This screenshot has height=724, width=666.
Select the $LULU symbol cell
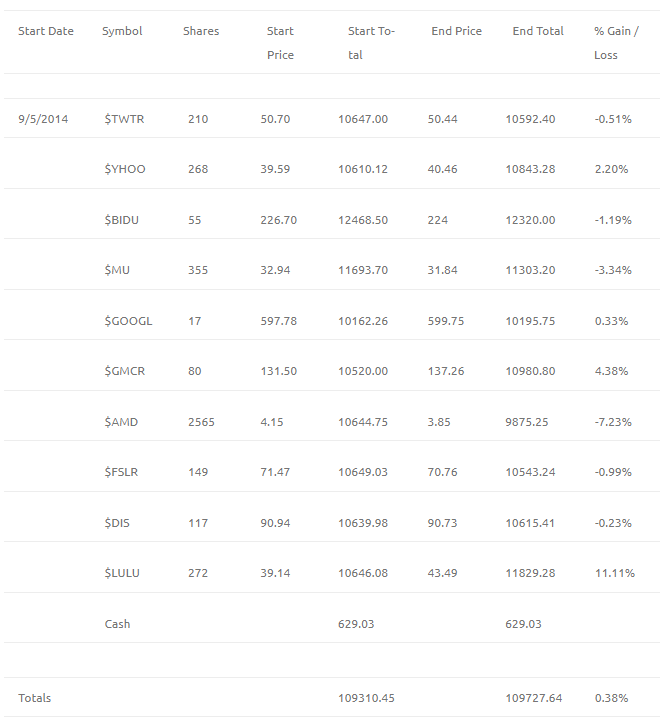(x=122, y=573)
